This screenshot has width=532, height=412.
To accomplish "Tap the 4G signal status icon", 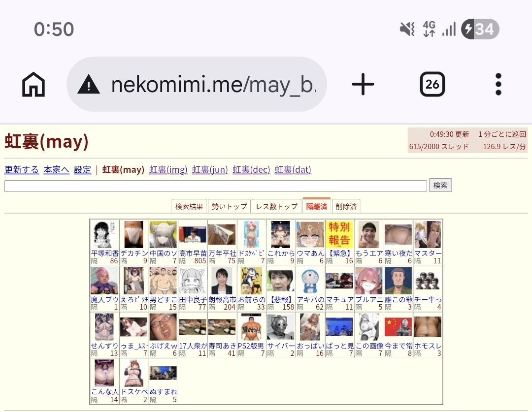I will coord(429,29).
